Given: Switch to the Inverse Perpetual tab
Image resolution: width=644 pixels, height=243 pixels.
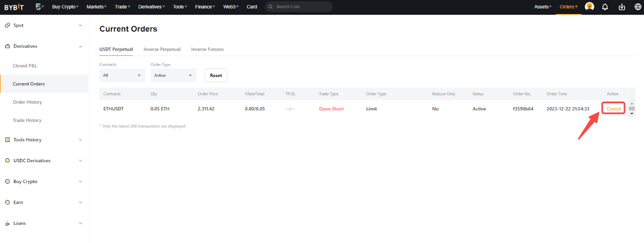Looking at the screenshot, I should [162, 49].
